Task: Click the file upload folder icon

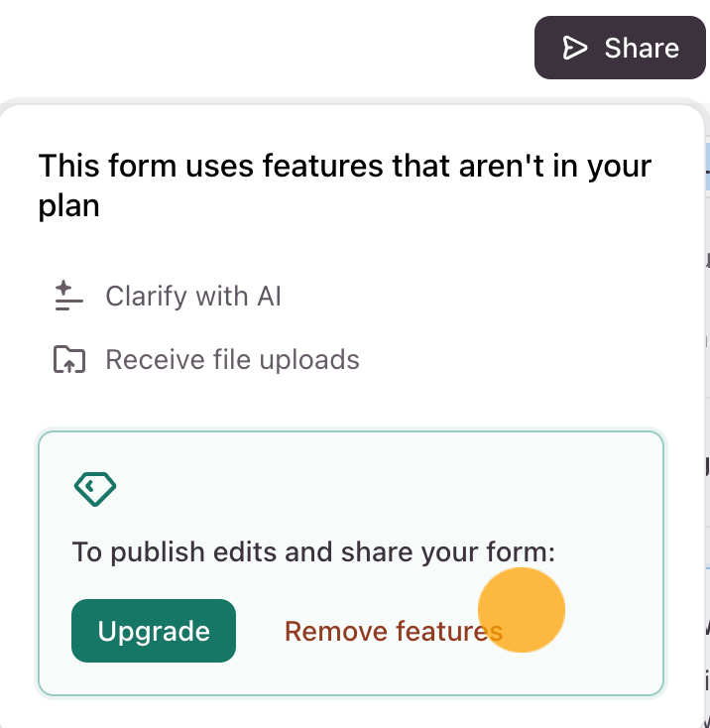Action: (69, 359)
